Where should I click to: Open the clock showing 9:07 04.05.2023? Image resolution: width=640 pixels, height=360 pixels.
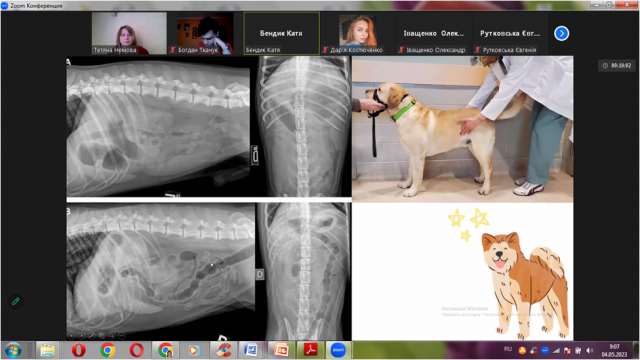[x=614, y=351]
